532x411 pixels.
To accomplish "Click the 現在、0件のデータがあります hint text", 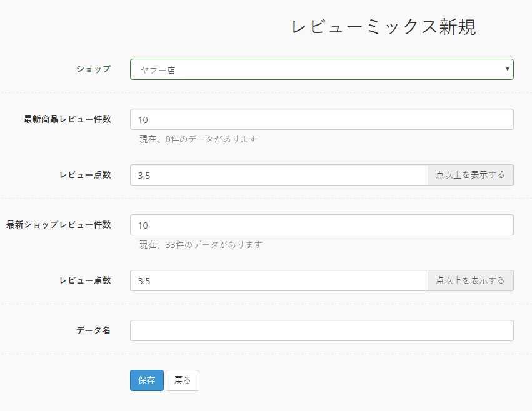I will point(198,139).
